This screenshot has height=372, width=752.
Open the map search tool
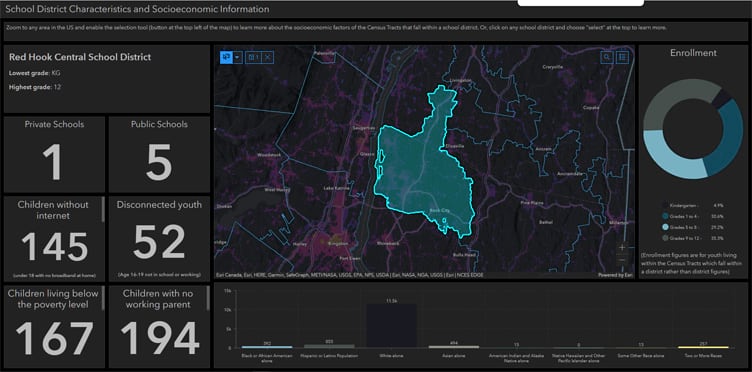click(607, 57)
